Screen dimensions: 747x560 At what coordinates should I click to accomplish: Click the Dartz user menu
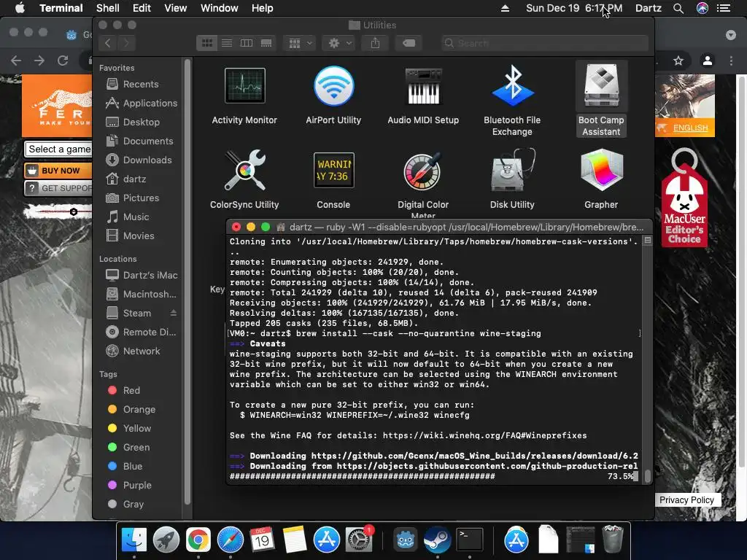coord(649,8)
